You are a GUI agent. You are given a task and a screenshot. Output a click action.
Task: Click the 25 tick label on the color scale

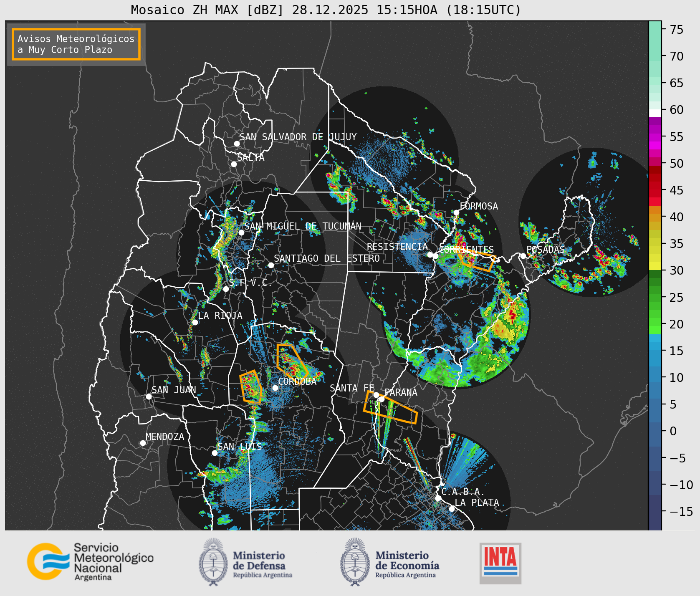(x=677, y=298)
